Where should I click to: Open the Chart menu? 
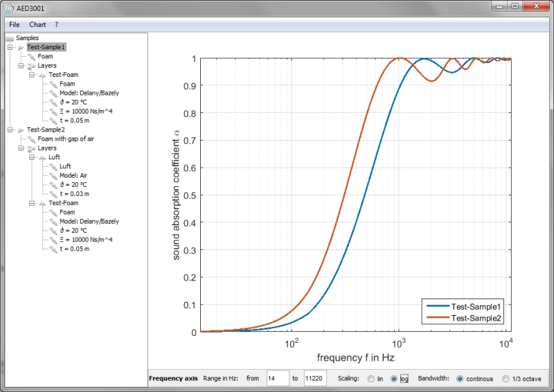pos(37,24)
